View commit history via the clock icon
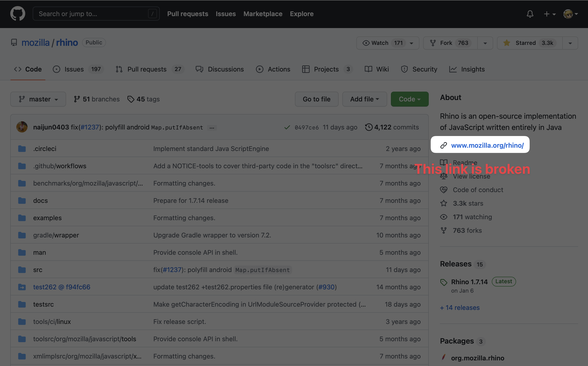Viewport: 588px width, 366px height. [368, 127]
